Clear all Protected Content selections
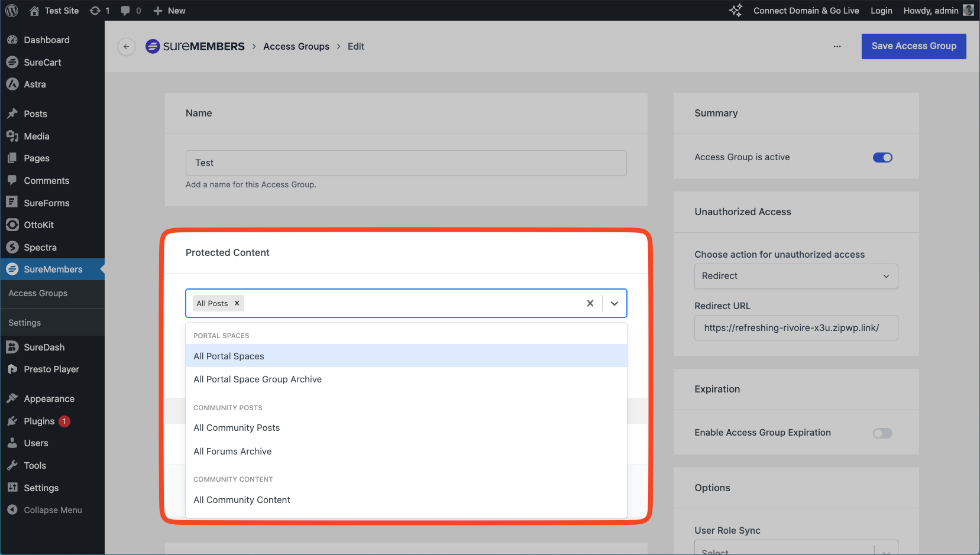This screenshot has height=555, width=980. click(x=590, y=303)
